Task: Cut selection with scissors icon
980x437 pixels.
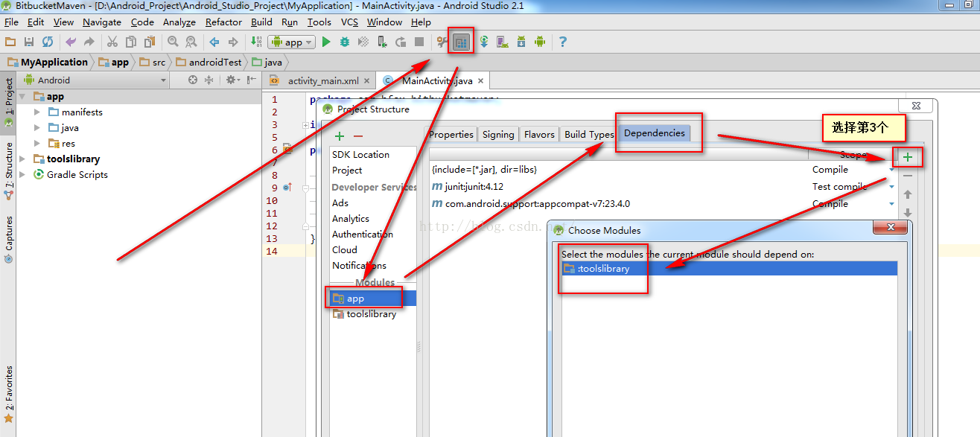Action: 112,42
